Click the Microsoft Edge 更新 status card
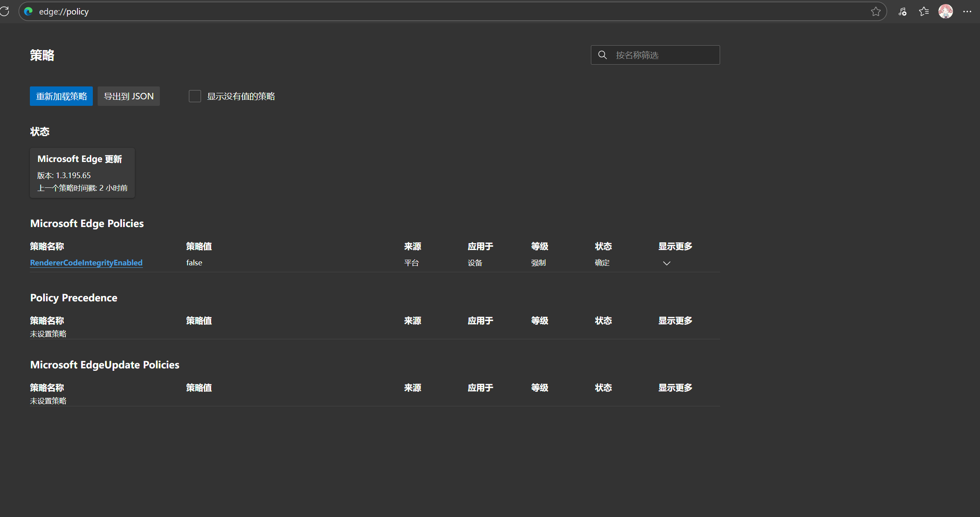Screen dimensions: 980x517 (82, 173)
